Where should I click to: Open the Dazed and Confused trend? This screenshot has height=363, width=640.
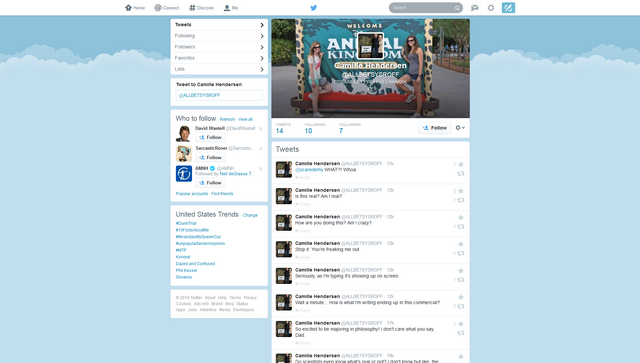[196, 263]
